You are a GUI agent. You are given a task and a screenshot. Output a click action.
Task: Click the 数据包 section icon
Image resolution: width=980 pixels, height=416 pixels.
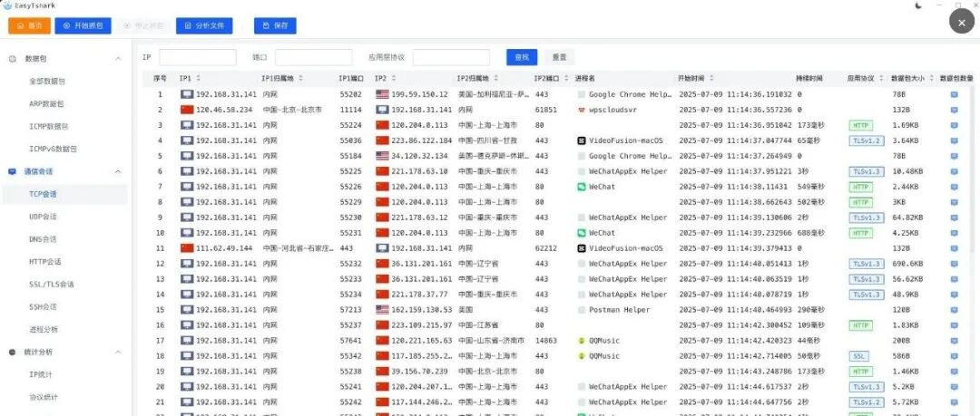tap(13, 59)
